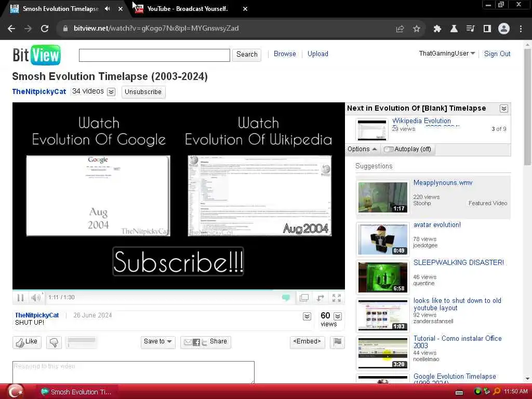Open looks like to shut down video
Viewport: 532px width, 399px height.
(x=457, y=304)
